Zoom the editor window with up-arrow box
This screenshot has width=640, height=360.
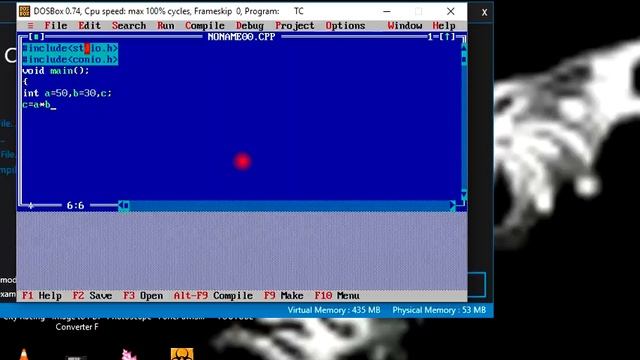447,37
